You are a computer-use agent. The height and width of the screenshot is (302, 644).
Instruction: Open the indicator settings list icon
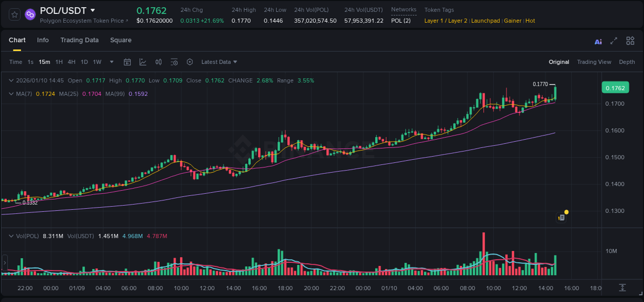[x=174, y=61]
